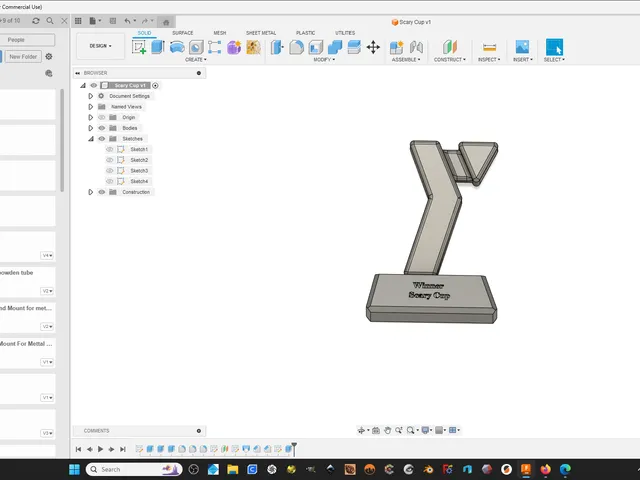This screenshot has width=640, height=480.
Task: Switch to the Mesh tab
Action: tap(220, 33)
